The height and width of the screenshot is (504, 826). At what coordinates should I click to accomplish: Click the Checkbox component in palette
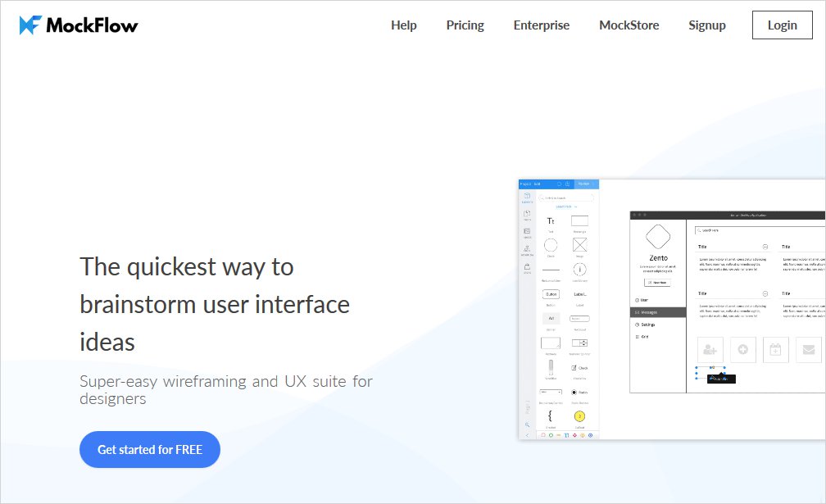[579, 368]
